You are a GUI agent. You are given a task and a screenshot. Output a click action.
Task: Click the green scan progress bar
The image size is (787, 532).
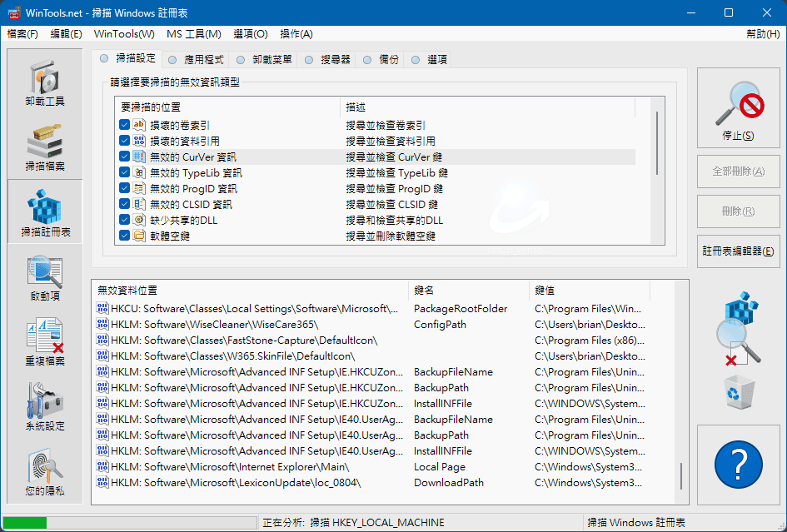[132, 523]
